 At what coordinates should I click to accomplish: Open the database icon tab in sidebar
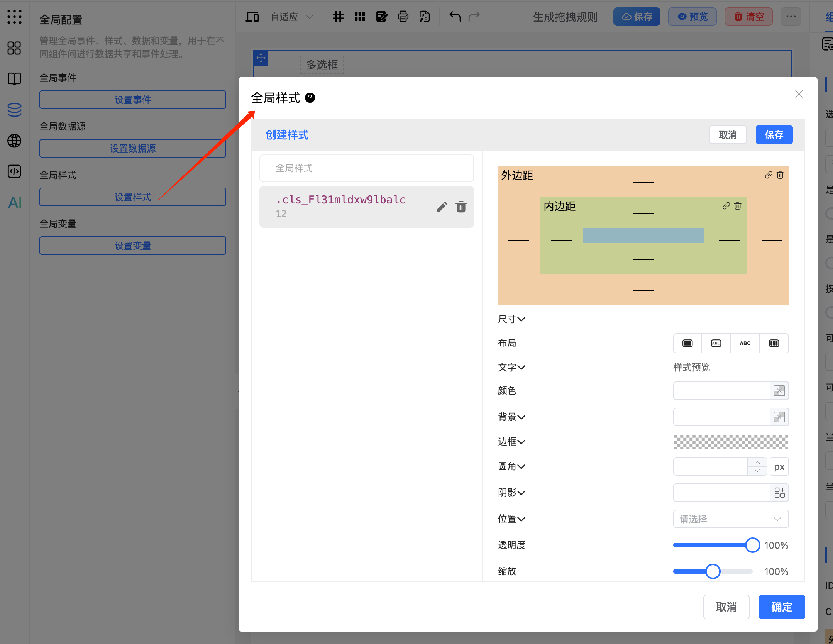pos(15,110)
